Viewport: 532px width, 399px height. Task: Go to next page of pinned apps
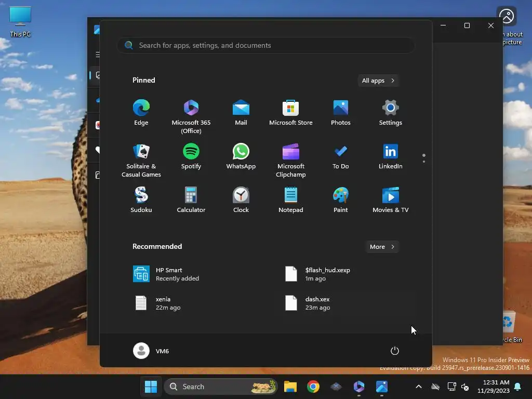[424, 162]
